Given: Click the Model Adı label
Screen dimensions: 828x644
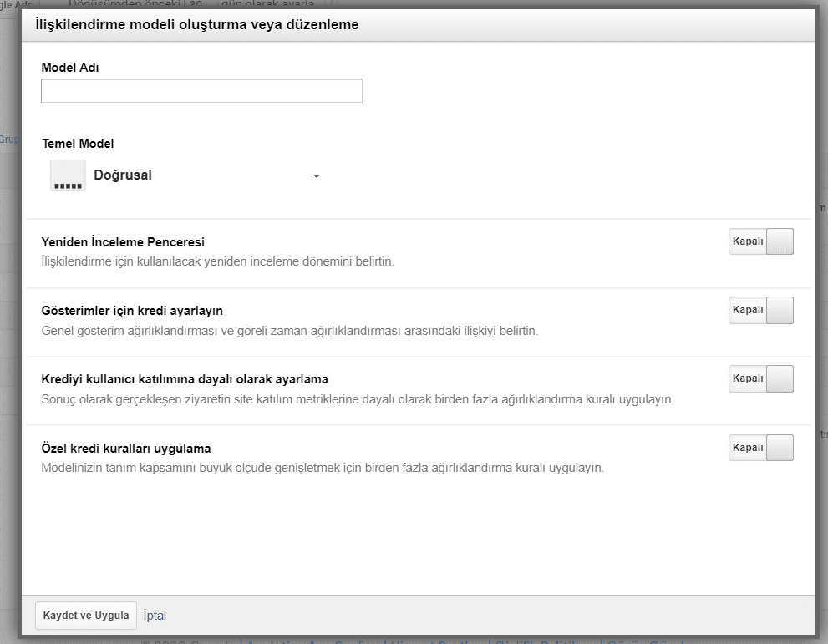Looking at the screenshot, I should [x=70, y=68].
